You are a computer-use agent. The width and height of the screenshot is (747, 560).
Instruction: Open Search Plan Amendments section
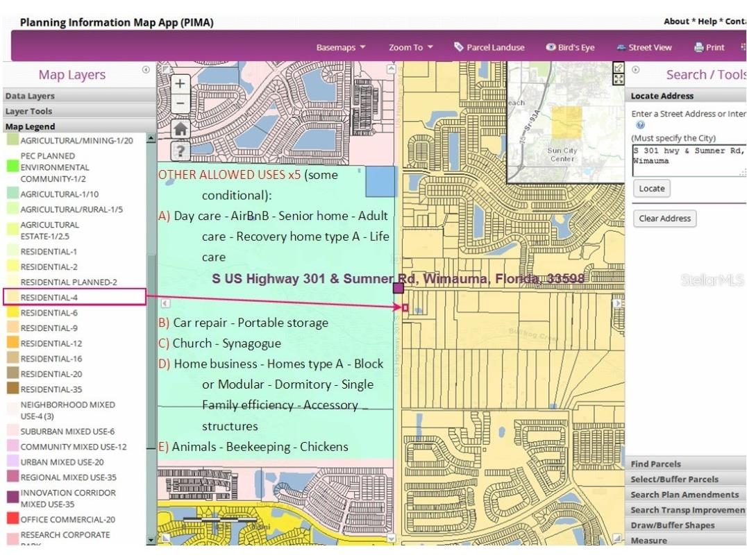684,495
